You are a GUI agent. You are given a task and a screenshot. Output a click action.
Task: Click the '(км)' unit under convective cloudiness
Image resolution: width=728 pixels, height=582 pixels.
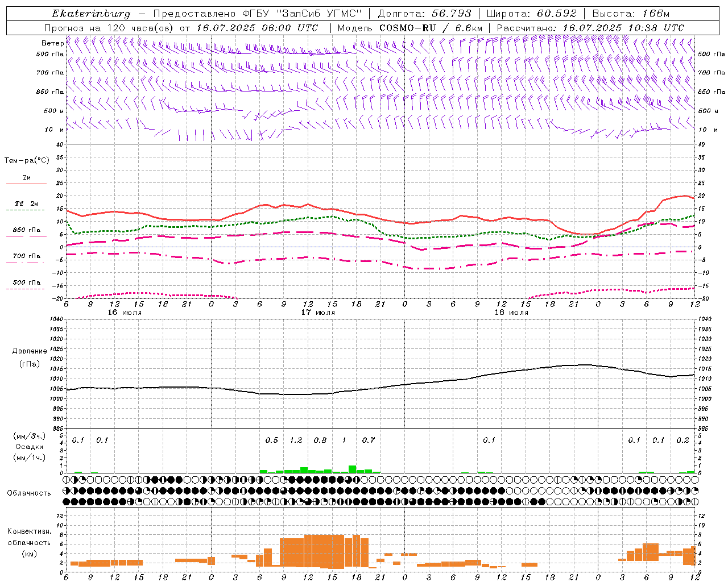click(29, 554)
